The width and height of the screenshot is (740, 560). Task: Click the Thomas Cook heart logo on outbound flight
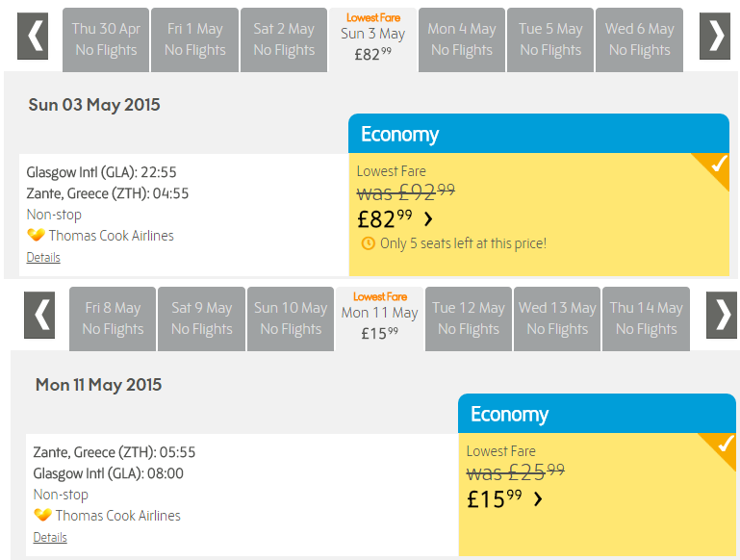coord(36,235)
